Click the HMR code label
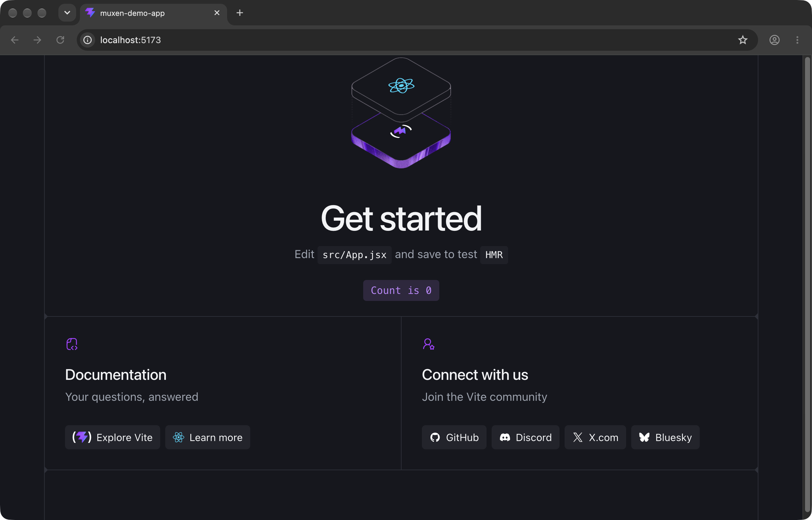The height and width of the screenshot is (520, 812). (494, 255)
